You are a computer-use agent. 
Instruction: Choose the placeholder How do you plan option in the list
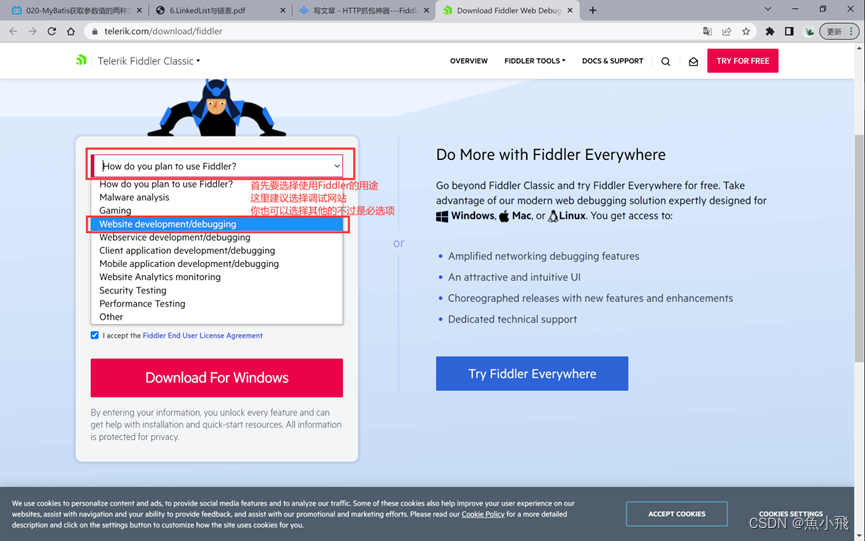coord(217,184)
